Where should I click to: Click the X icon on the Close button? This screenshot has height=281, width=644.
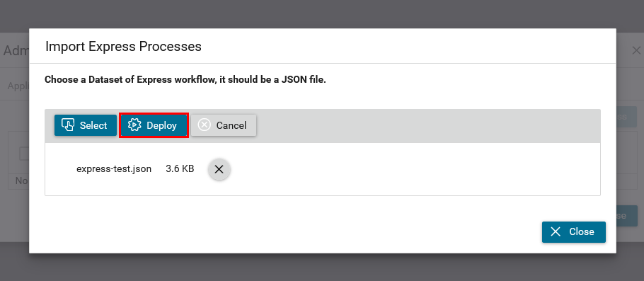(x=556, y=231)
